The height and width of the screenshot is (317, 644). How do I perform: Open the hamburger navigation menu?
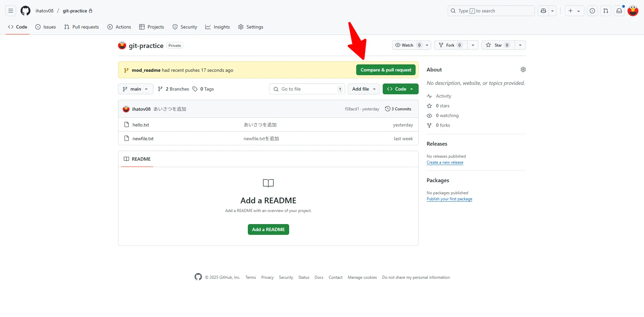click(x=11, y=11)
